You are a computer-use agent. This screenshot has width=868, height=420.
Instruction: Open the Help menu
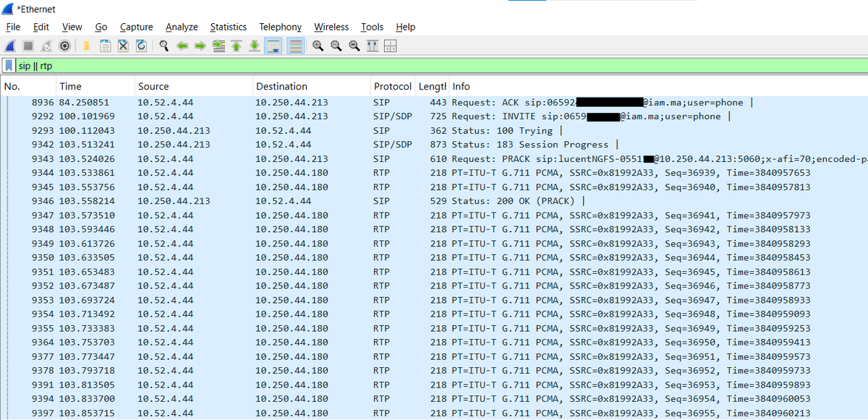point(406,27)
